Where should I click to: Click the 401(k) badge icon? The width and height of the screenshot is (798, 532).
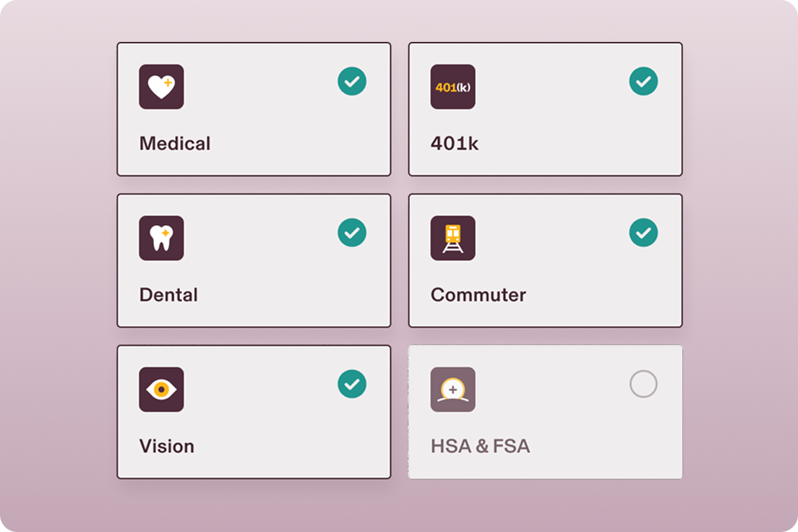(x=452, y=87)
